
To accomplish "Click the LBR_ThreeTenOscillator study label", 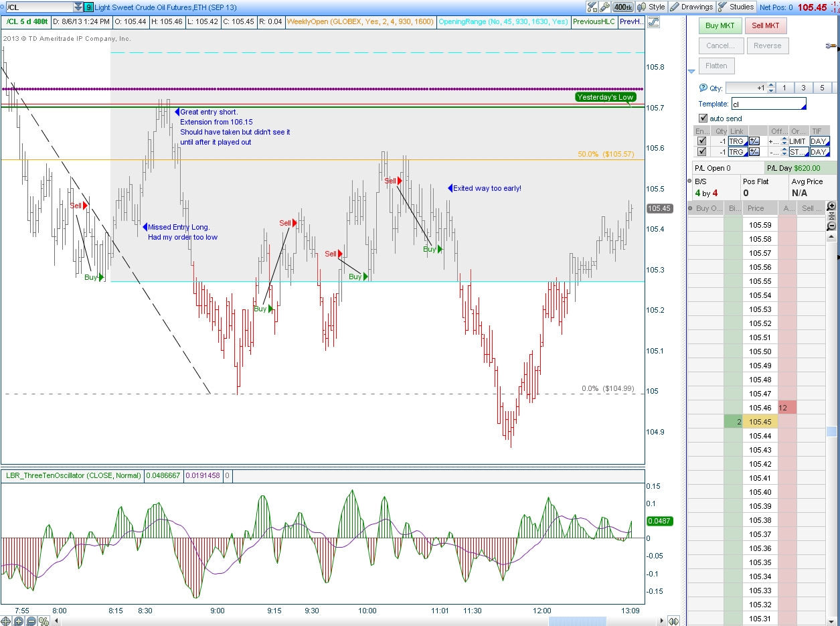I will coord(74,476).
